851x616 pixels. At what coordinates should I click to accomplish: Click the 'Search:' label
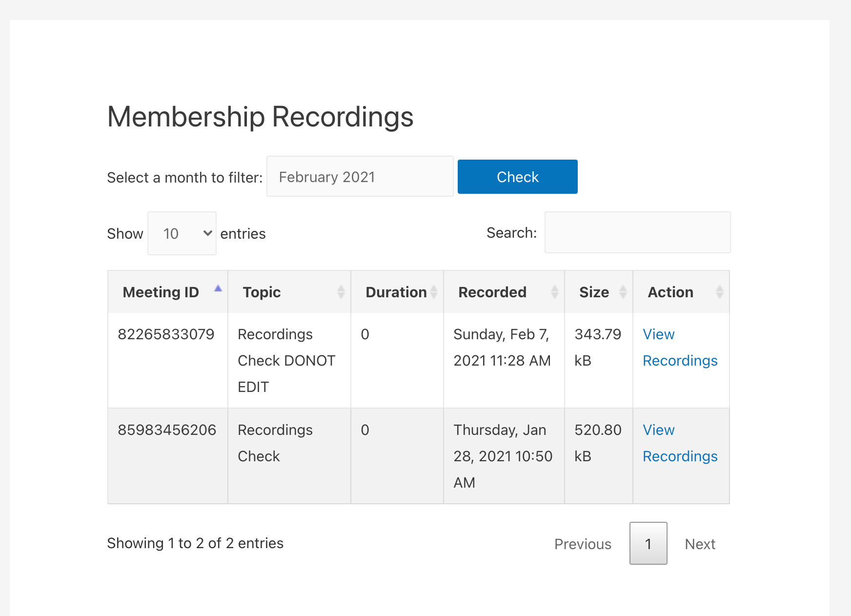[x=511, y=233]
